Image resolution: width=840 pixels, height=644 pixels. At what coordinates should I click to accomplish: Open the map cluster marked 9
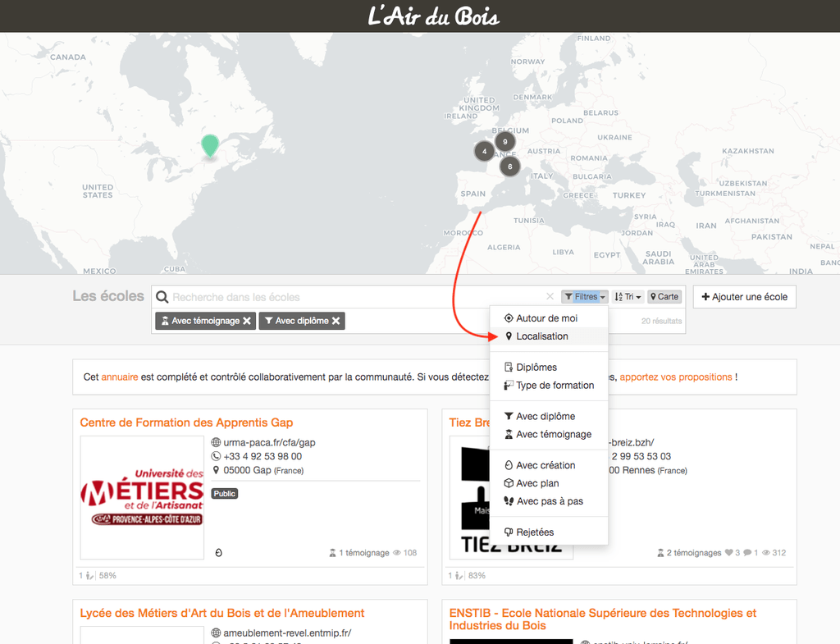coord(504,142)
